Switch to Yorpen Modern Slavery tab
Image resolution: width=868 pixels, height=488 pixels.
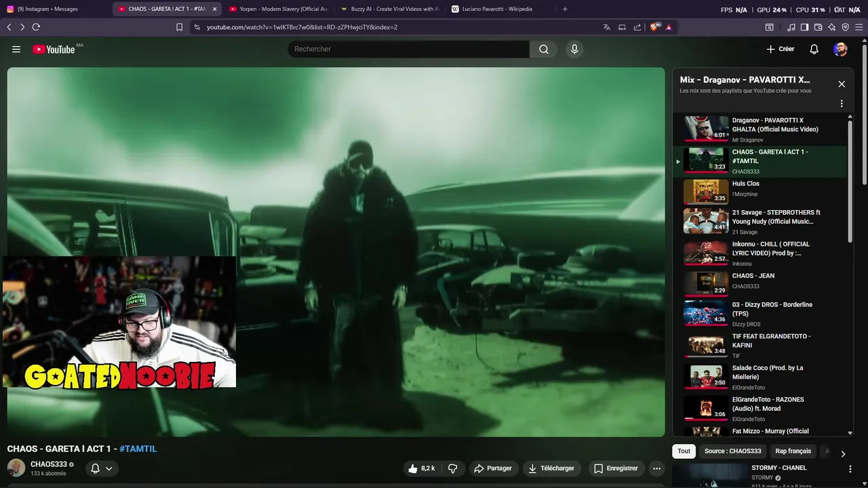click(278, 9)
